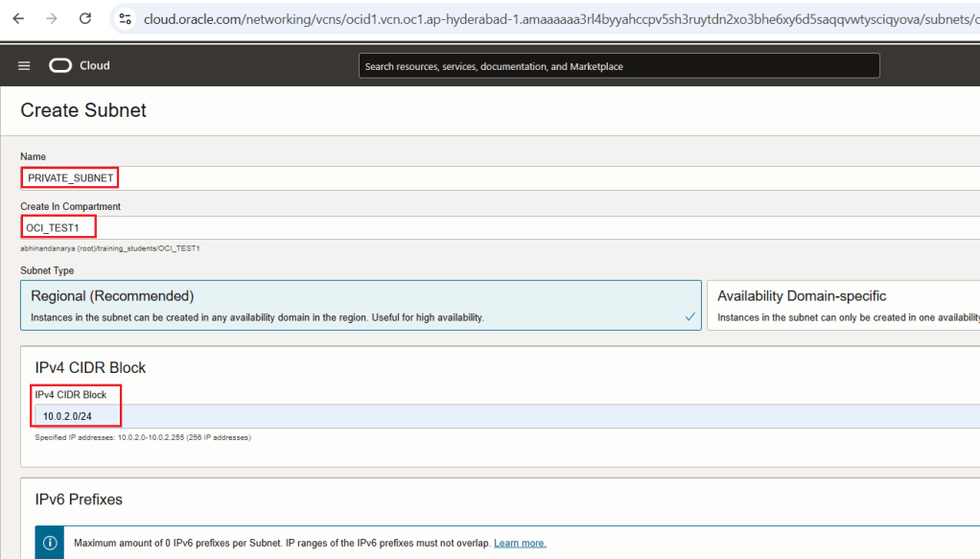Click the Cloud text beside the logo
This screenshot has height=559, width=980.
[95, 65]
